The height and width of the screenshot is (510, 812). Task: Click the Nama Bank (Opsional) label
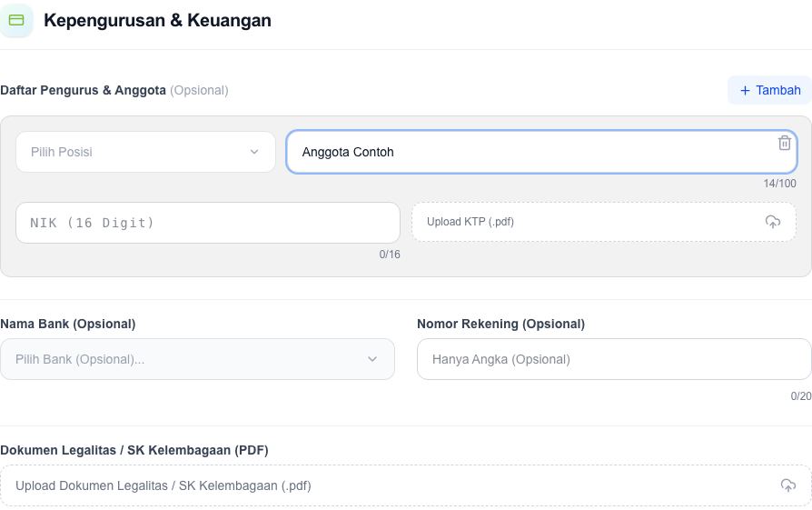pos(68,324)
